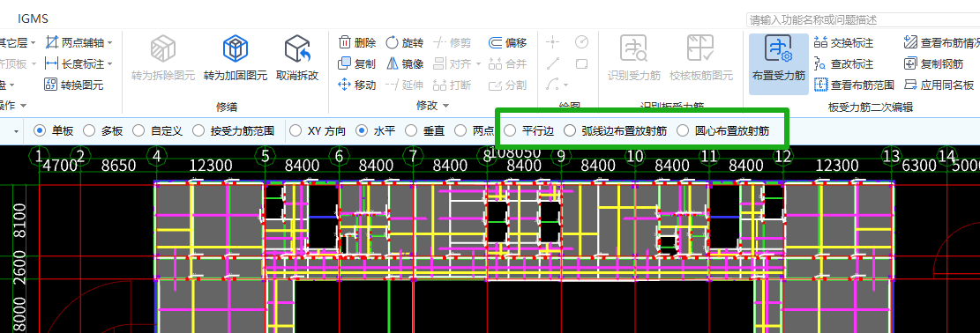Open the arc tool dropdown arrow
The width and height of the screenshot is (980, 333).
(x=565, y=85)
